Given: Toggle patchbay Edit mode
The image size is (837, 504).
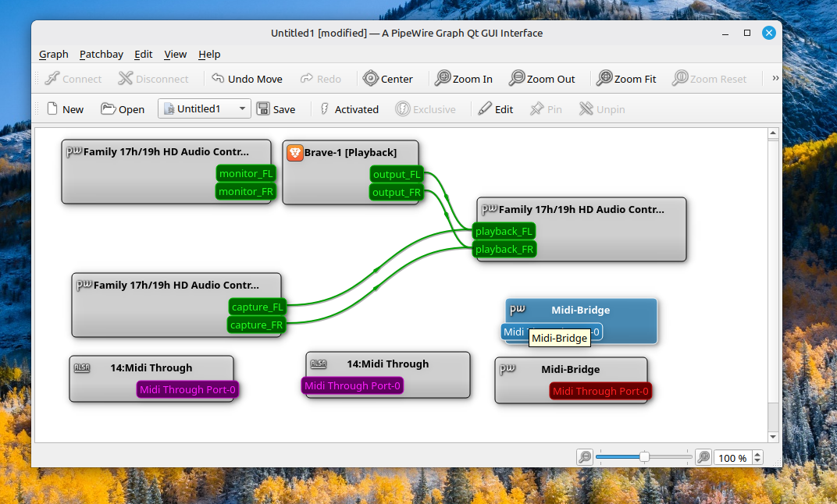Looking at the screenshot, I should click(486, 109).
